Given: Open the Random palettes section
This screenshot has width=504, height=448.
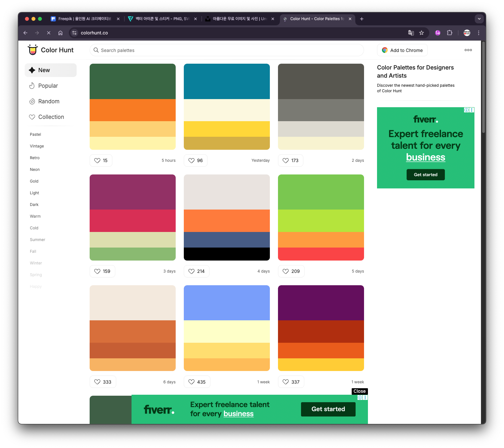Looking at the screenshot, I should pyautogui.click(x=48, y=101).
